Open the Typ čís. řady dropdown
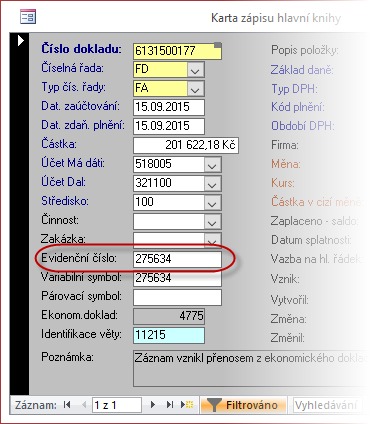The width and height of the screenshot is (370, 424). (x=195, y=89)
